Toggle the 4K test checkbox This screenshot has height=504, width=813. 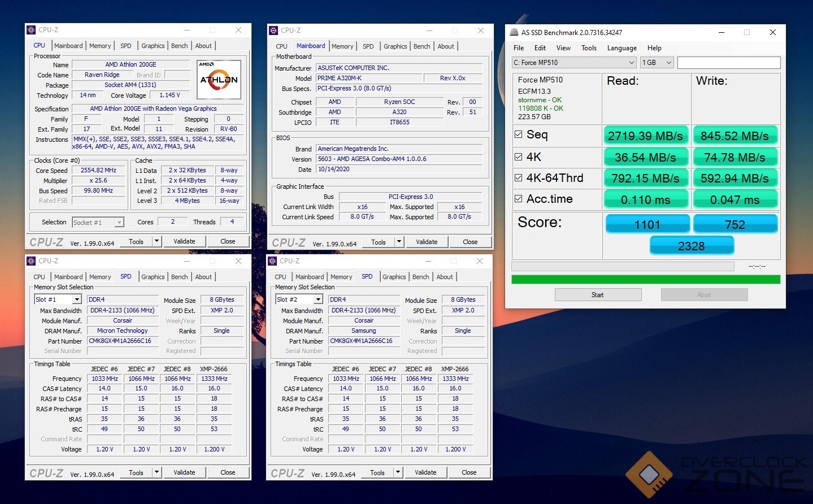tap(518, 157)
